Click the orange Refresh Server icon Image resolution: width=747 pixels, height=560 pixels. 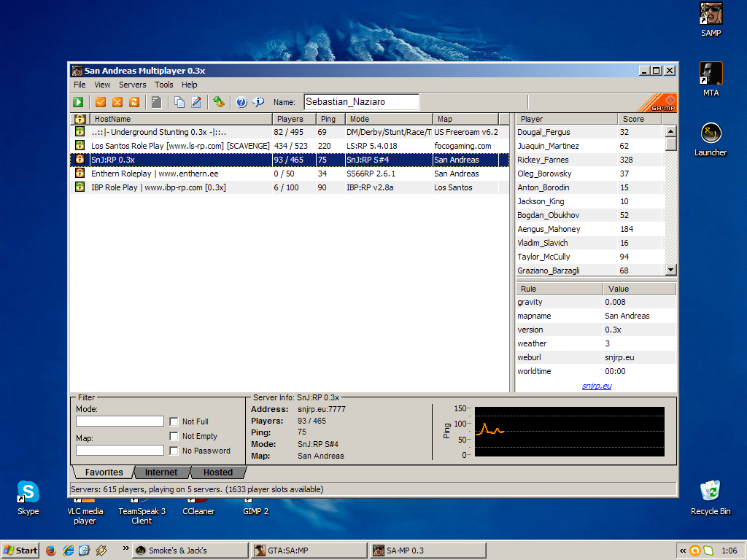133,102
